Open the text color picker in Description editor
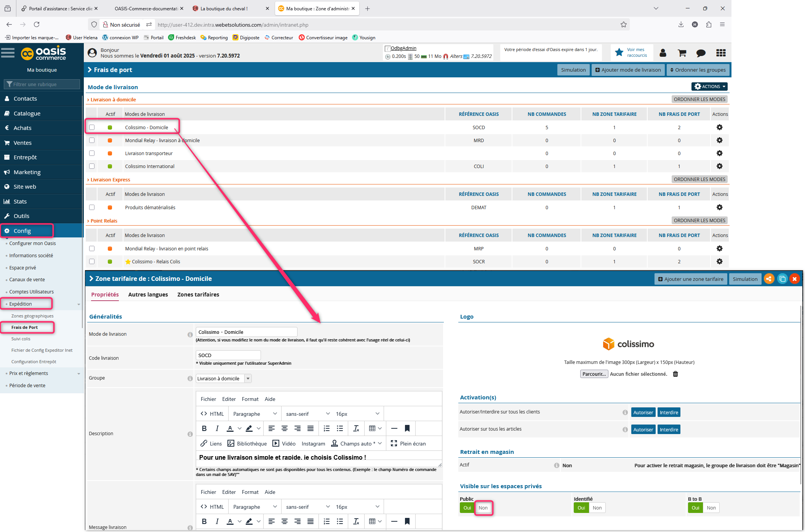The image size is (805, 532). point(239,428)
